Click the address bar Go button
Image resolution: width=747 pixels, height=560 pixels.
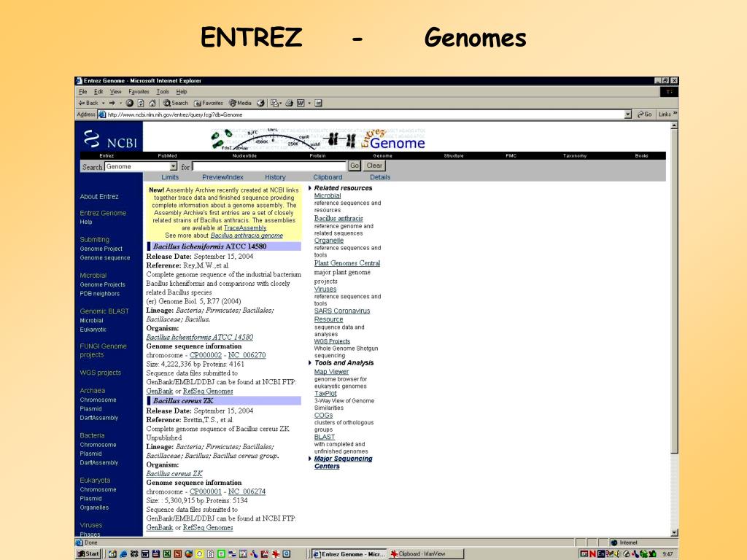645,114
